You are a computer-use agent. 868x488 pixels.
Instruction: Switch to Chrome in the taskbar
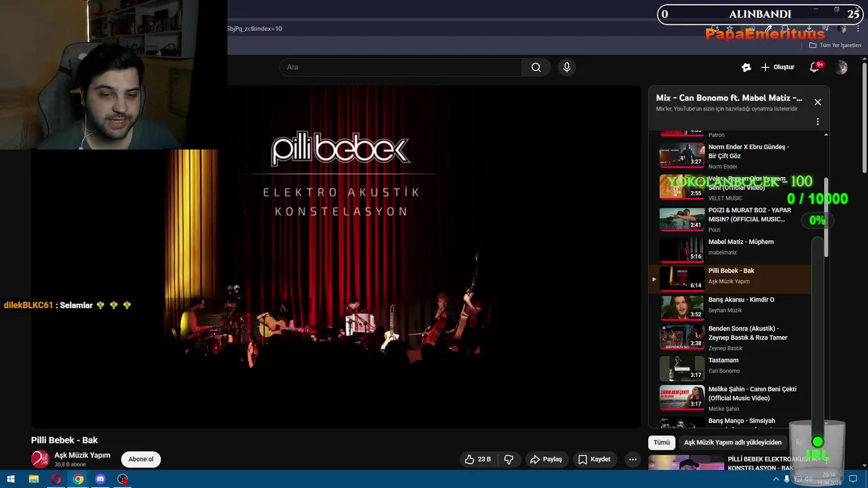coord(78,479)
